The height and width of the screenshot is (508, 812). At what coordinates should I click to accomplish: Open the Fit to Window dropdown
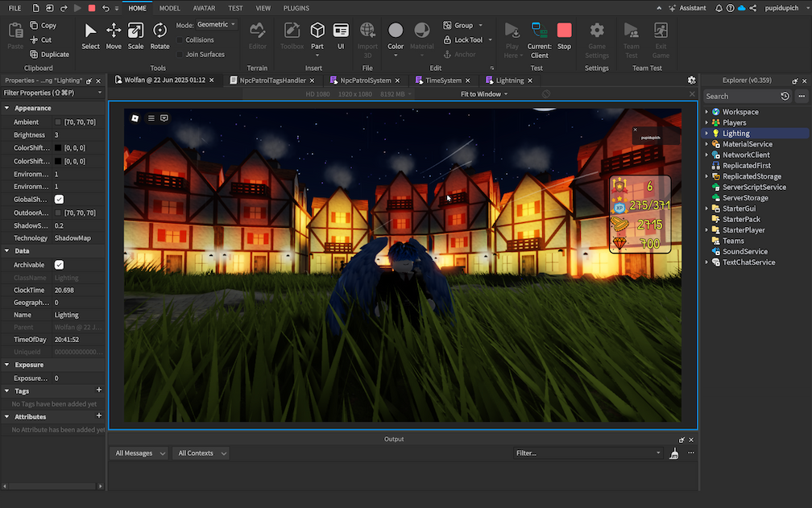click(484, 94)
